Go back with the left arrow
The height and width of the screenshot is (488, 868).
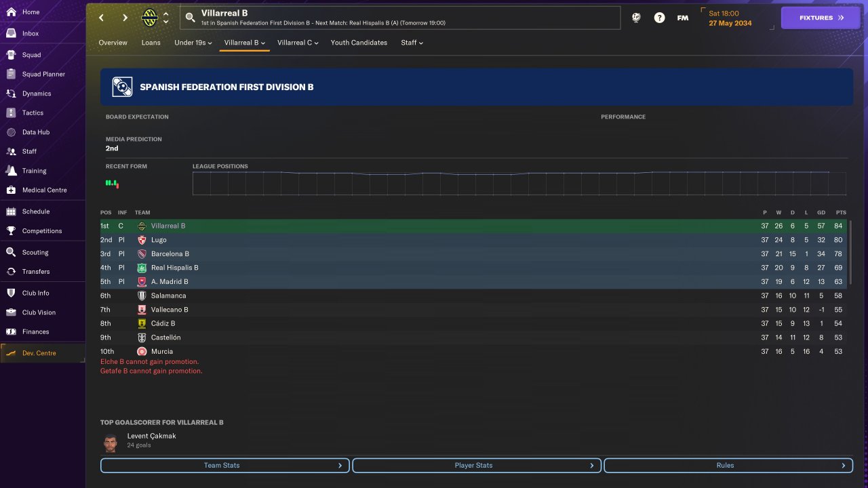click(x=101, y=18)
